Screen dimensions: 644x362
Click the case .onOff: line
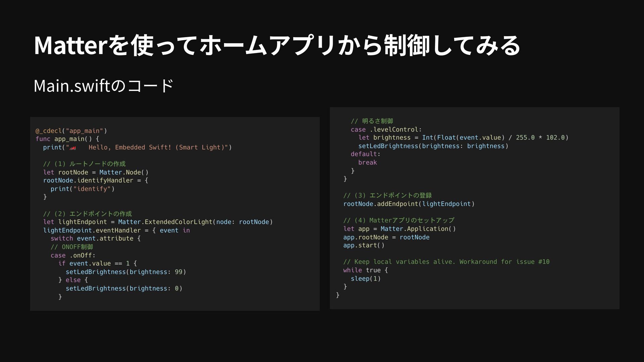(x=73, y=255)
